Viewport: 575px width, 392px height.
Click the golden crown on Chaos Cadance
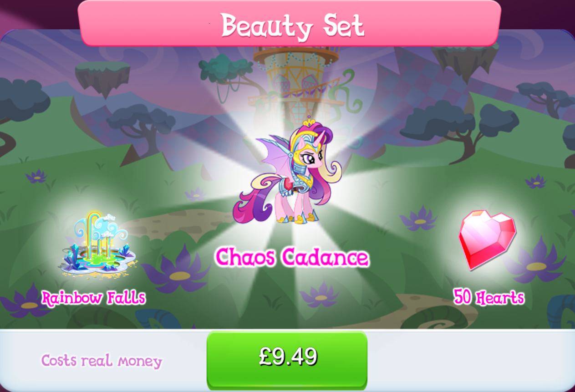[x=310, y=122]
